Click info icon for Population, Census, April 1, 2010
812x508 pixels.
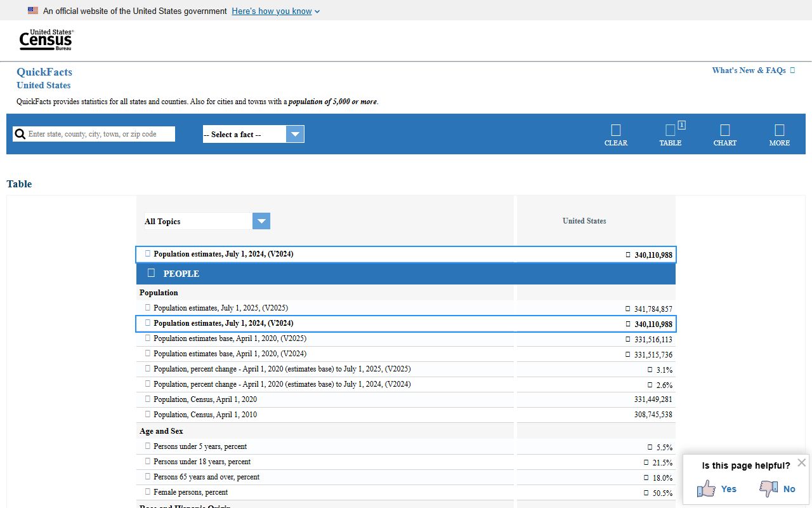click(148, 414)
